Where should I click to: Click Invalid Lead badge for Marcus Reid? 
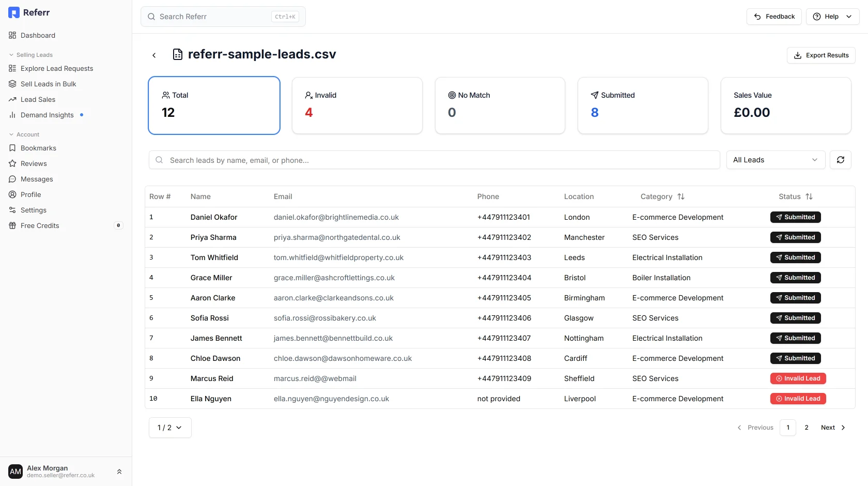798,378
